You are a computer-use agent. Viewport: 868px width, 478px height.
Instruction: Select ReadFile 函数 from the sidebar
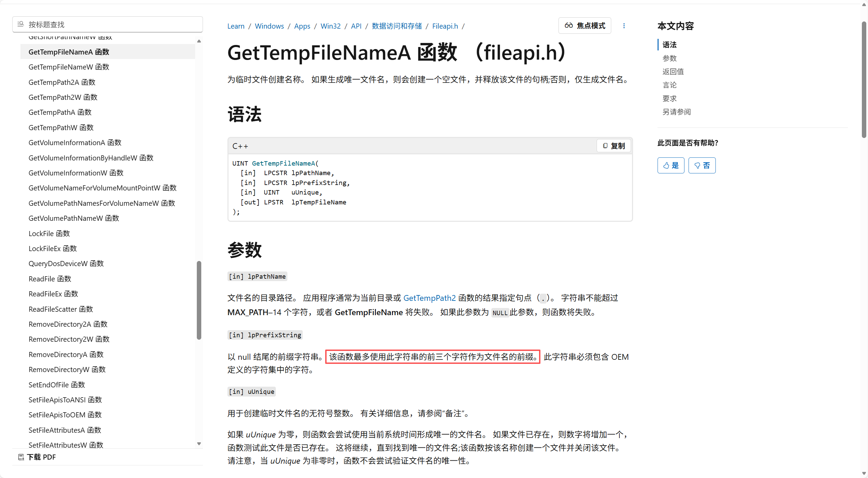tap(50, 279)
